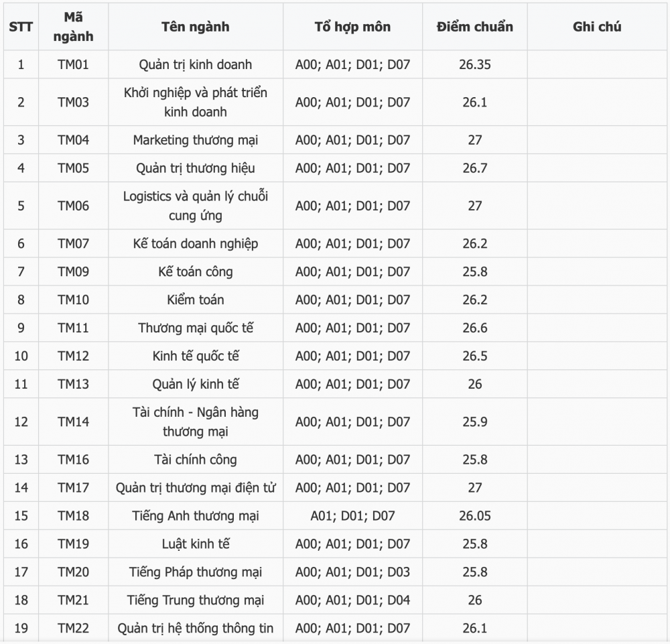
Task: Click the 'Kiểm toán' major name
Action: [195, 300]
